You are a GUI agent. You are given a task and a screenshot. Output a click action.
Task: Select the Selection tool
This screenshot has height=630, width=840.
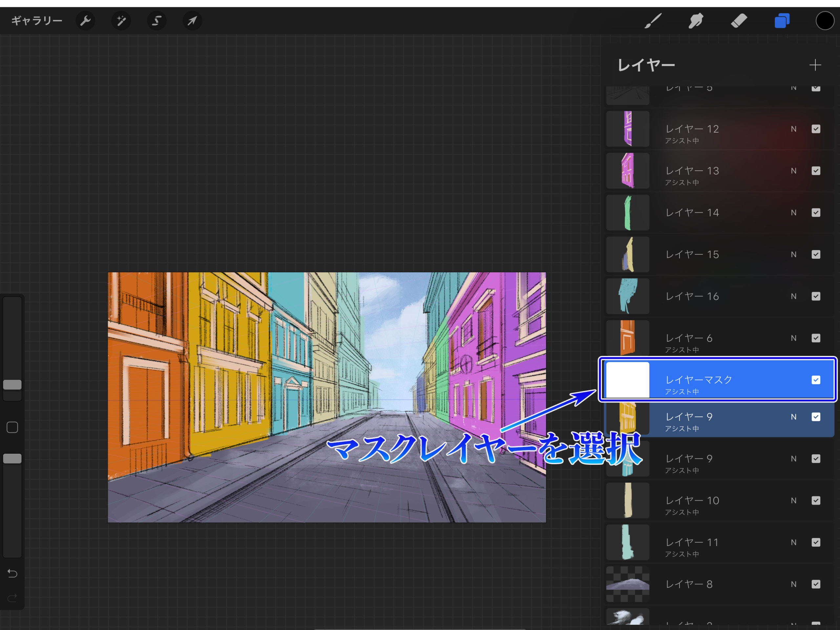point(157,21)
